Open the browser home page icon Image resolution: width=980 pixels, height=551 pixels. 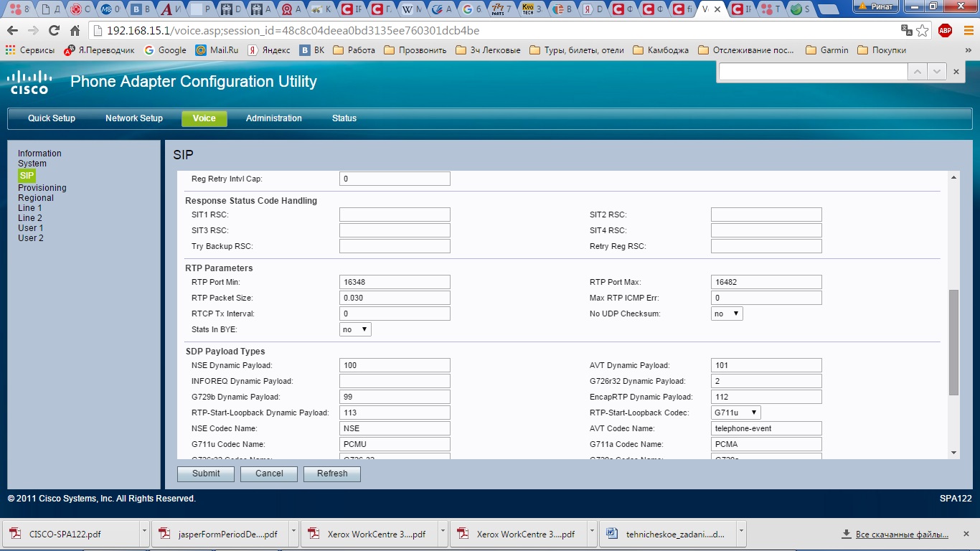74,31
